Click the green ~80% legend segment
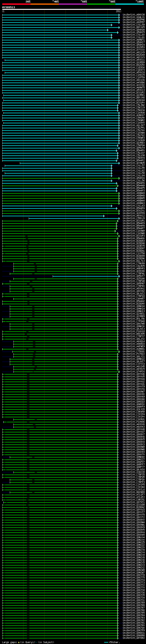The width and height of the screenshot is (146, 644). pyautogui.click(x=101, y=4)
